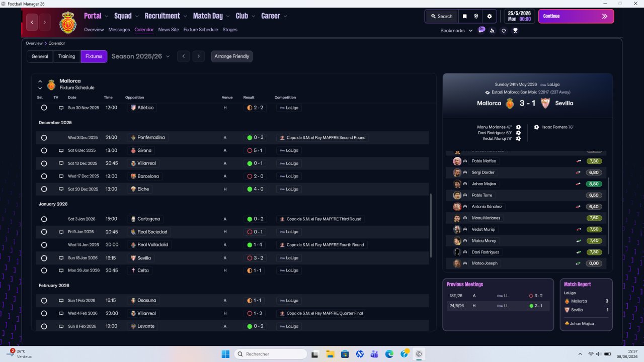The width and height of the screenshot is (644, 362).
Task: Click the Barcelona club crest
Action: tap(133, 176)
